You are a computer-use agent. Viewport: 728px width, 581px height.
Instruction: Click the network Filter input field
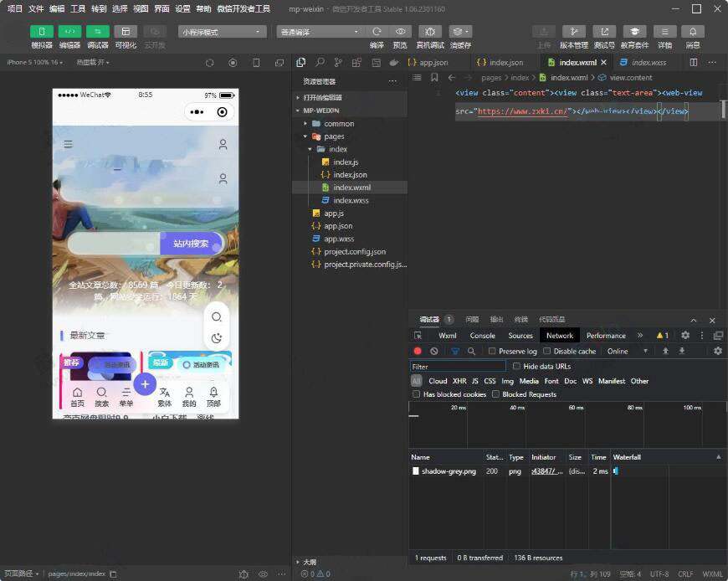[458, 367]
